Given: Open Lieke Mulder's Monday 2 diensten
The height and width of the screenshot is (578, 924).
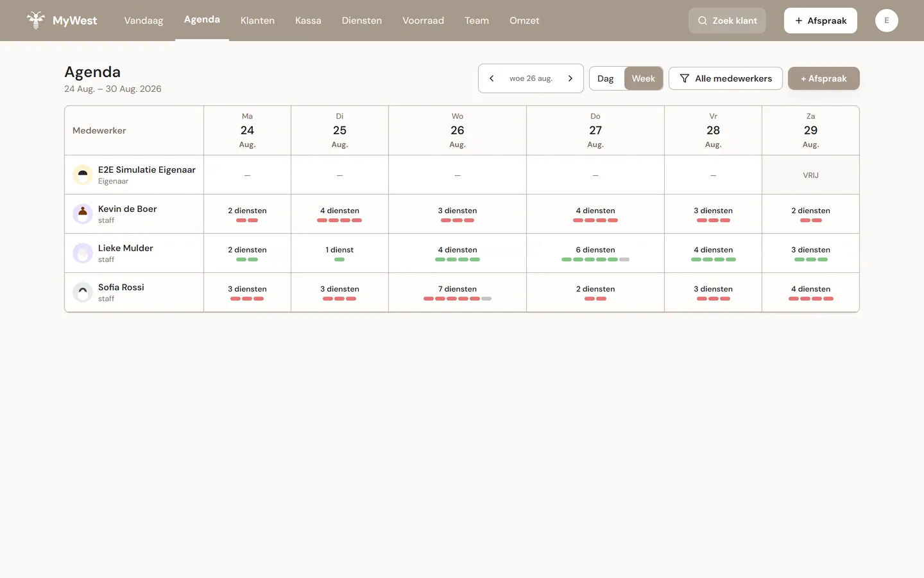Looking at the screenshot, I should pos(247,253).
